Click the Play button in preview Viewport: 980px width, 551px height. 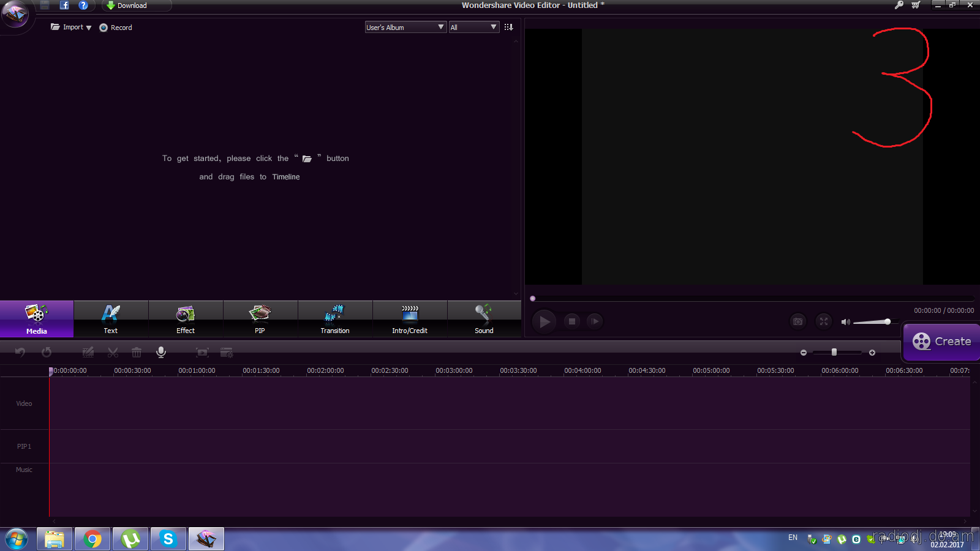545,321
